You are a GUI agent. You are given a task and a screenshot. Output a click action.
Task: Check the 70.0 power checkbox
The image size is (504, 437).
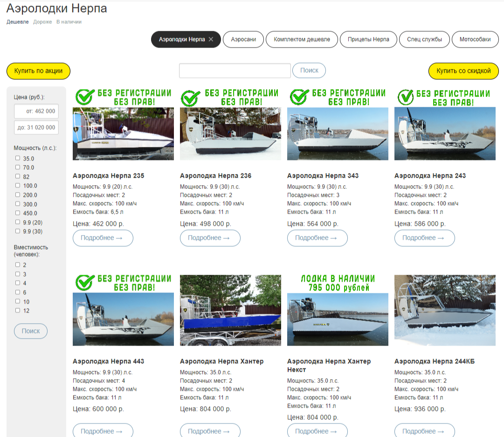click(18, 167)
